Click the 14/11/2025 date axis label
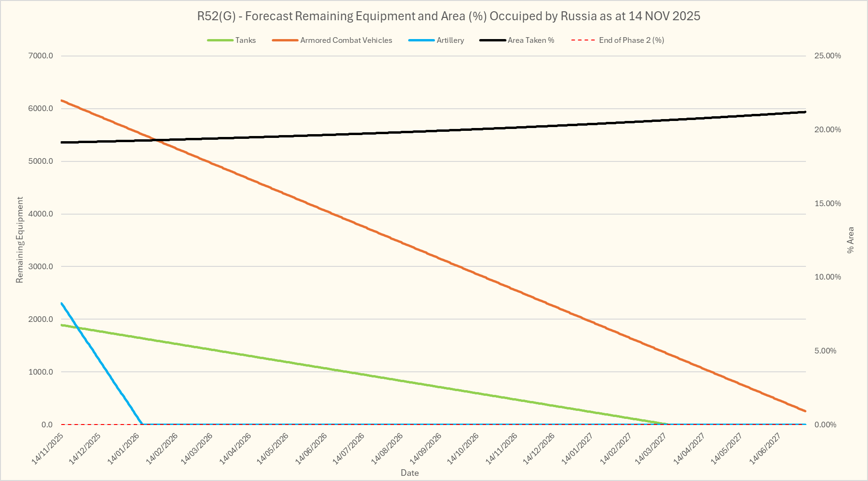868x481 pixels. 47,449
